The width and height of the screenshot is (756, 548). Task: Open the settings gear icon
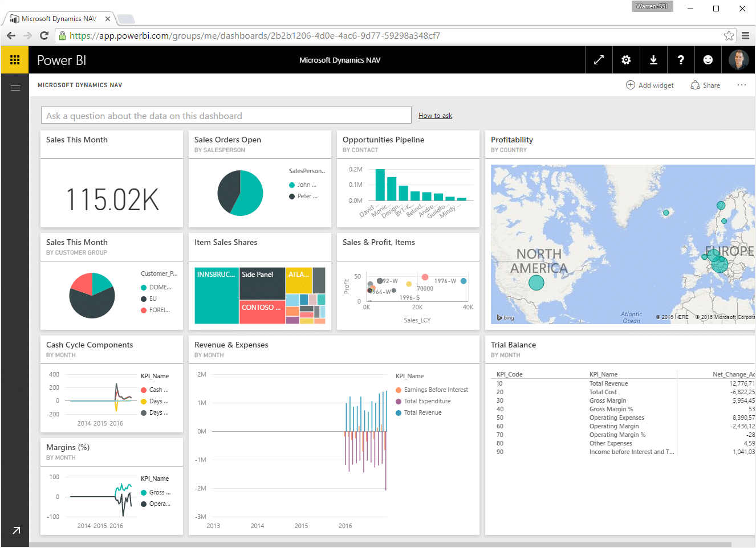[626, 60]
